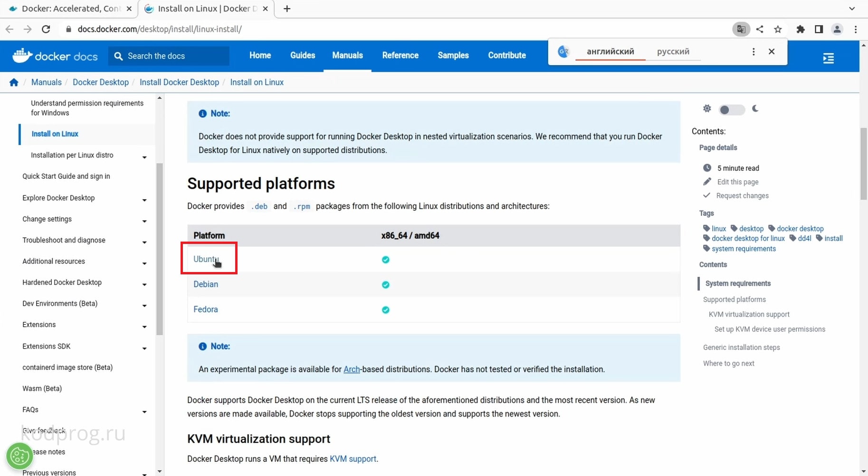Open the extensions puzzle icon
868x476 pixels.
tap(801, 29)
